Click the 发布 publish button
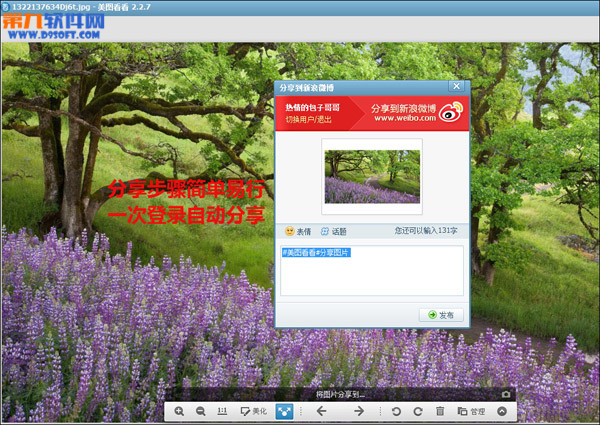 [441, 315]
